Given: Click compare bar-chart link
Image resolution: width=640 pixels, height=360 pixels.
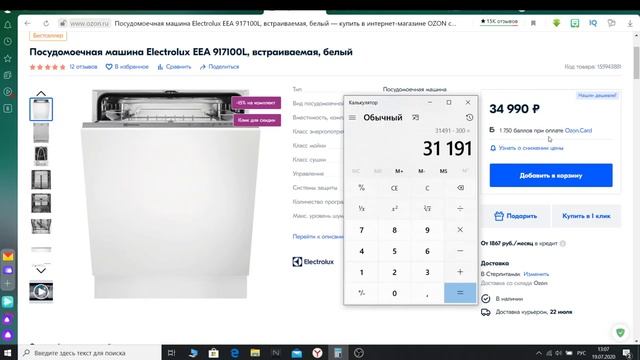Looking at the screenshot, I should pyautogui.click(x=174, y=67).
